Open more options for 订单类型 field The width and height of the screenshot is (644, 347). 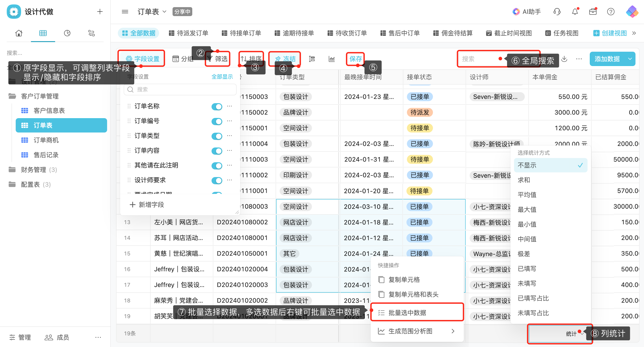(229, 135)
